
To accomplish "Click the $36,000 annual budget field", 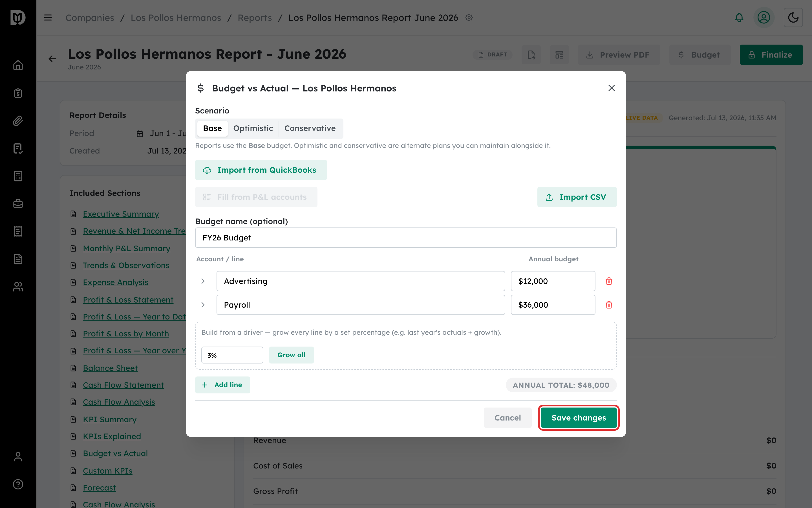I will point(553,305).
